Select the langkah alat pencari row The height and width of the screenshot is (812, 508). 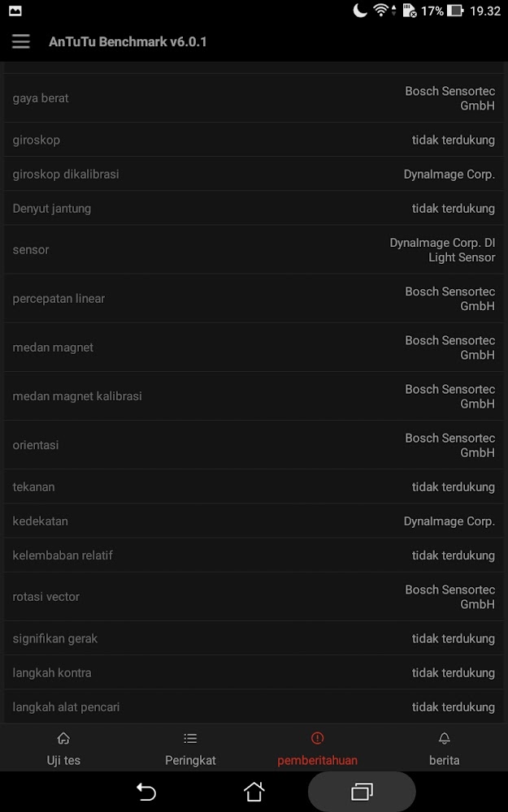coord(254,707)
